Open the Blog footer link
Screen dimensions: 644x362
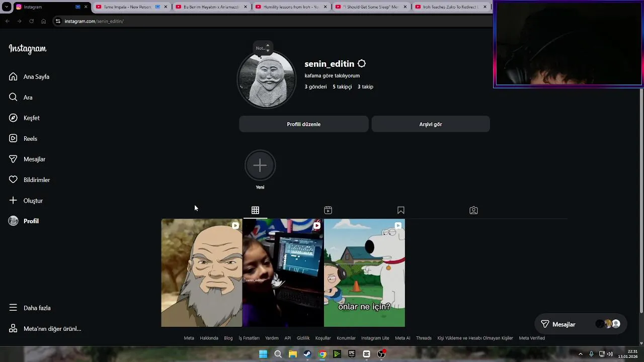pos(228,338)
